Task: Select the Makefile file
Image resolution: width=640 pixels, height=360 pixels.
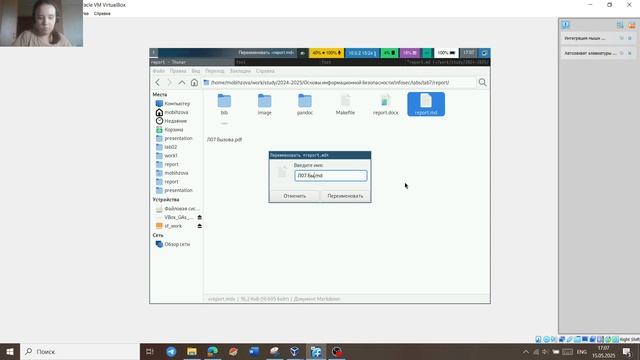Action: point(345,104)
